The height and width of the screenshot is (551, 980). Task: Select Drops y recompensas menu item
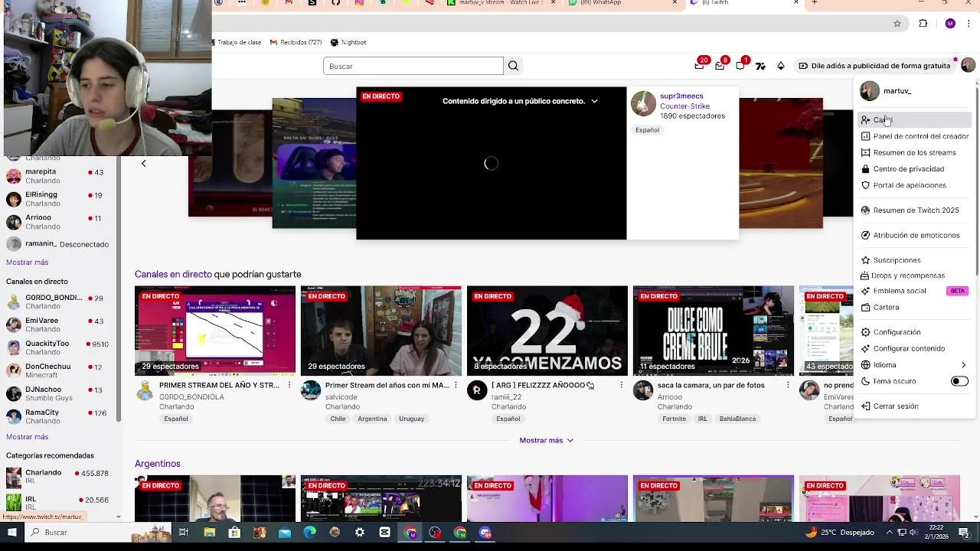(915, 275)
